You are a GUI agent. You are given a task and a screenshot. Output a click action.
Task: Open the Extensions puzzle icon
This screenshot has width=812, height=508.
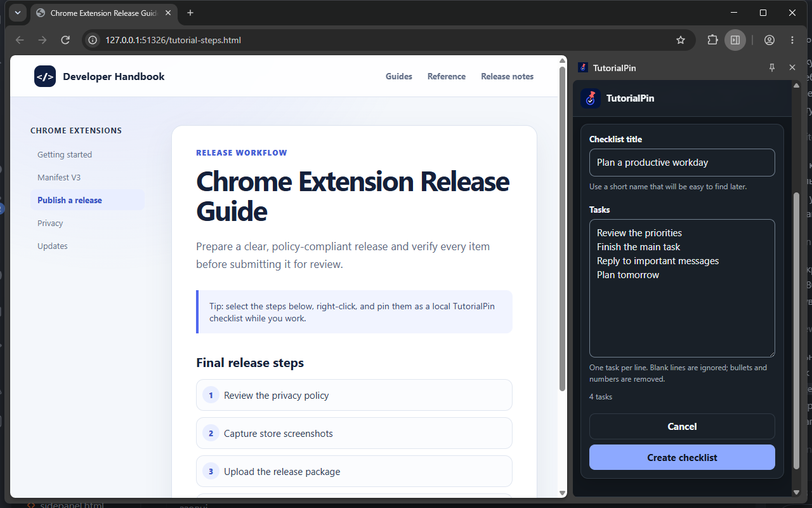pos(712,40)
